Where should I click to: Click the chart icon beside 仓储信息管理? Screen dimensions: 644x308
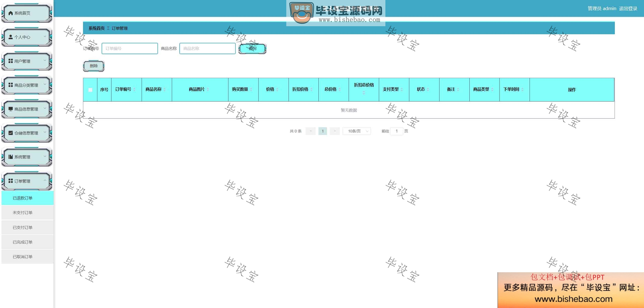pyautogui.click(x=11, y=133)
